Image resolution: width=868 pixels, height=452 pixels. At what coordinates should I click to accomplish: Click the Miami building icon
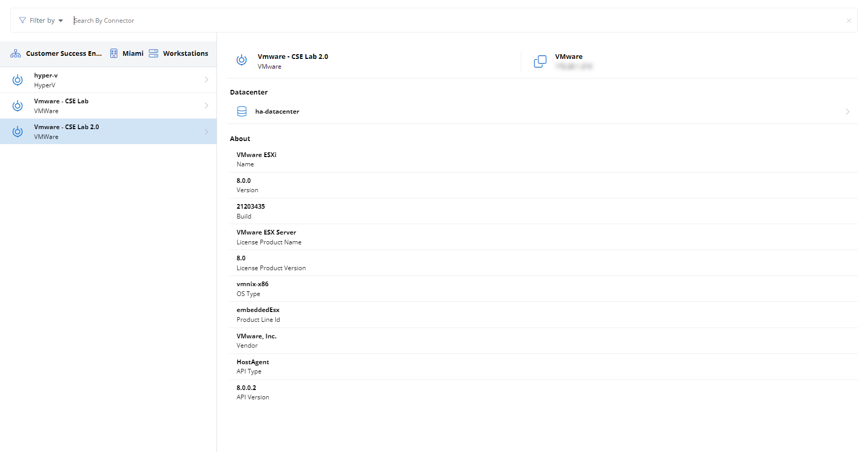click(114, 54)
